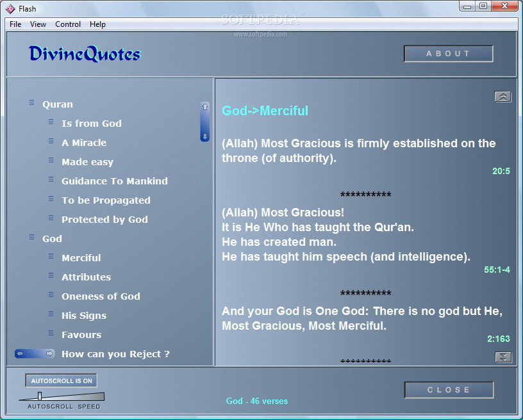This screenshot has width=523, height=420.
Task: Click the bullet icon beside Attributes
Action: point(51,275)
